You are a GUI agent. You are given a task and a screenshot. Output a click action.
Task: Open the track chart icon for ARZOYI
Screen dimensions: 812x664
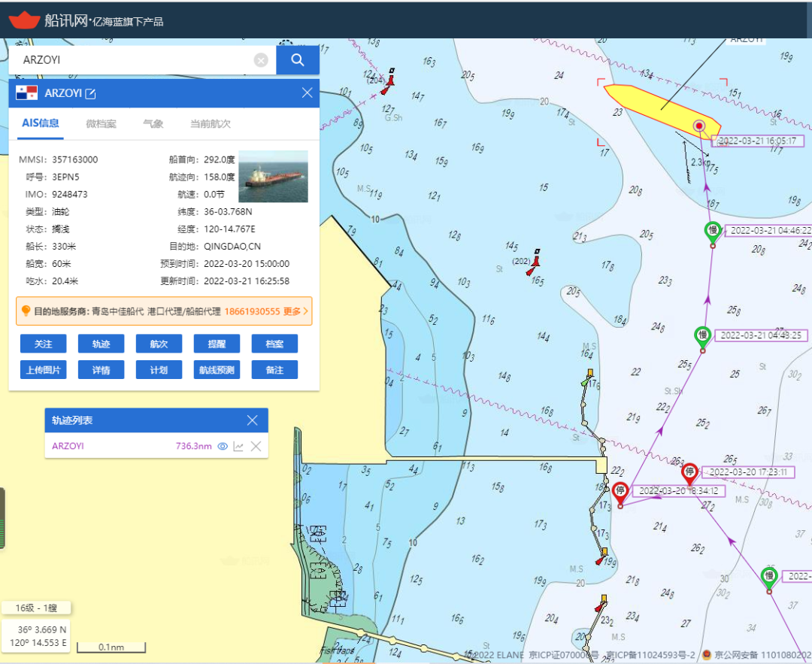[x=238, y=446]
